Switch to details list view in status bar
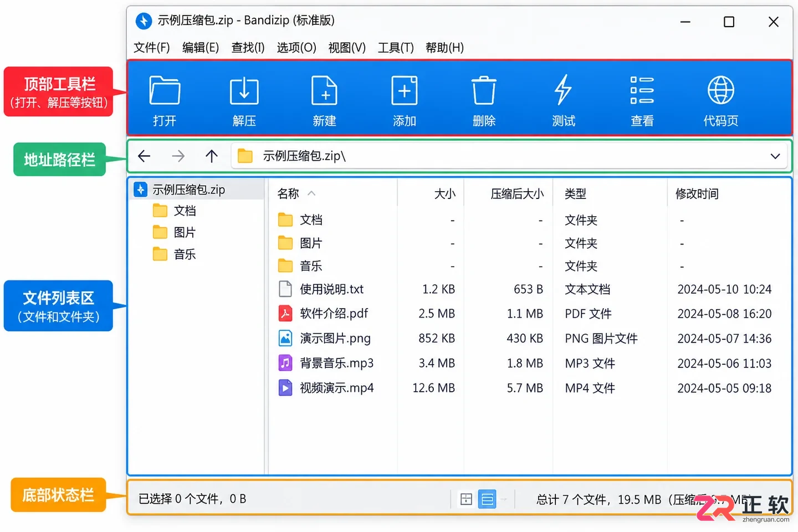798x532 pixels. tap(487, 499)
